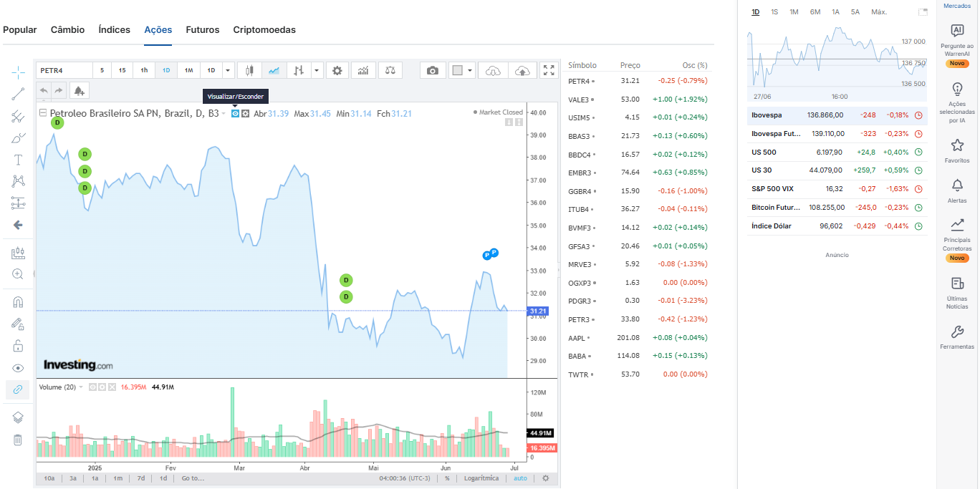980x489 pixels.
Task: Remove all drawings with the trash icon
Action: tap(18, 440)
